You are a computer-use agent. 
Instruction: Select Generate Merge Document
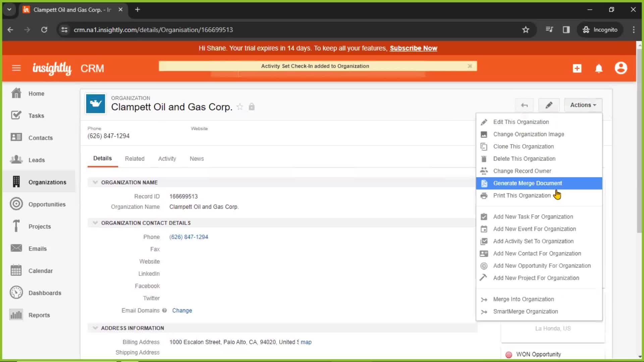[539, 183]
